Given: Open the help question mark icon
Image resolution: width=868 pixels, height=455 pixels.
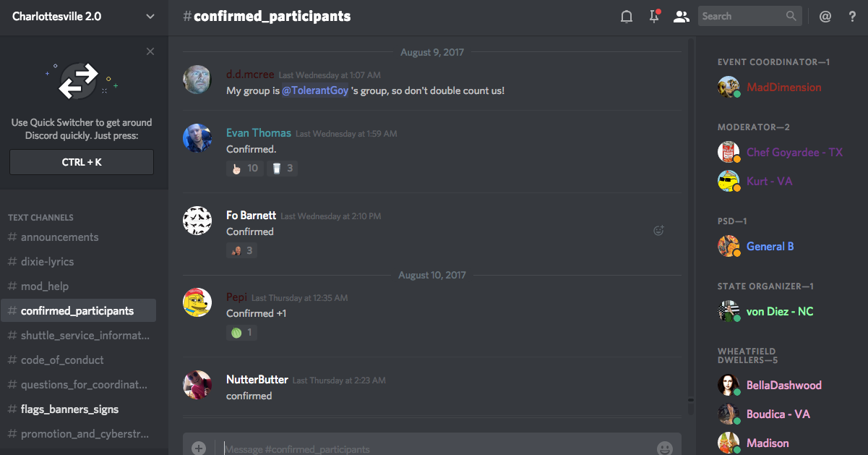Looking at the screenshot, I should pyautogui.click(x=853, y=16).
